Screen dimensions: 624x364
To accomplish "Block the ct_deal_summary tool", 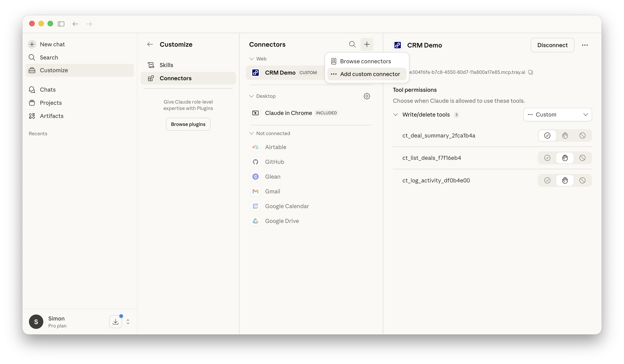I will pyautogui.click(x=582, y=136).
